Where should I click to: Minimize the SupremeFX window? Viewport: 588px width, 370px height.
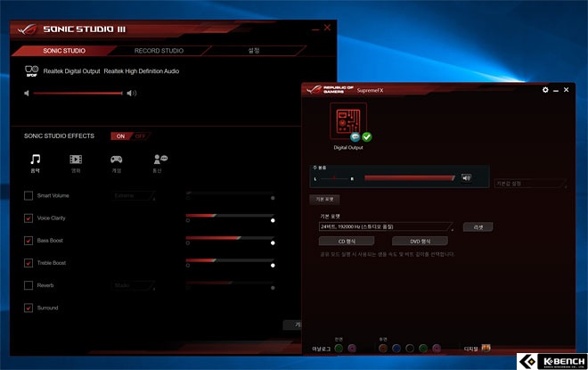(x=556, y=90)
